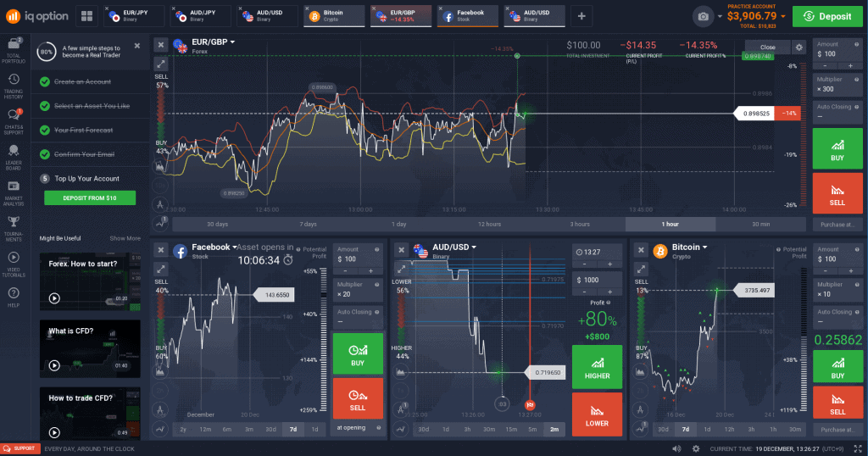Close the EUR/GBP open position
This screenshot has width=868, height=456.
tap(767, 47)
